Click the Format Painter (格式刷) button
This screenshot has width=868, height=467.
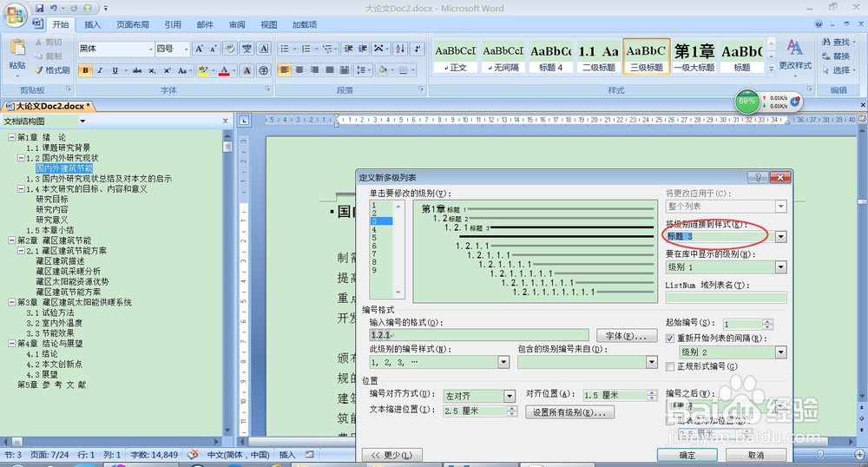click(53, 70)
